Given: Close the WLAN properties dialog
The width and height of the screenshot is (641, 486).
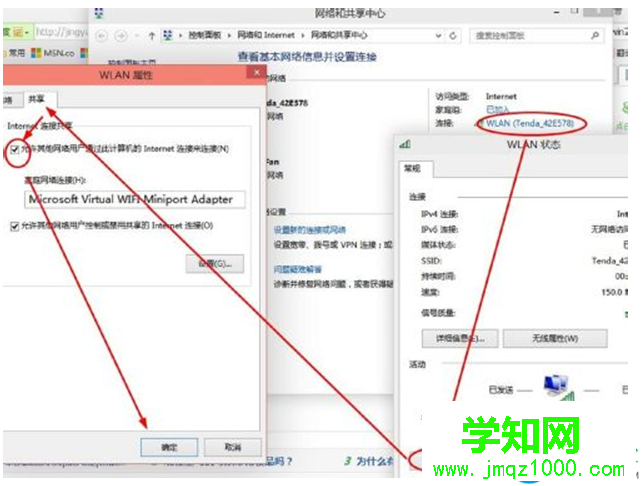Looking at the screenshot, I should (x=257, y=73).
